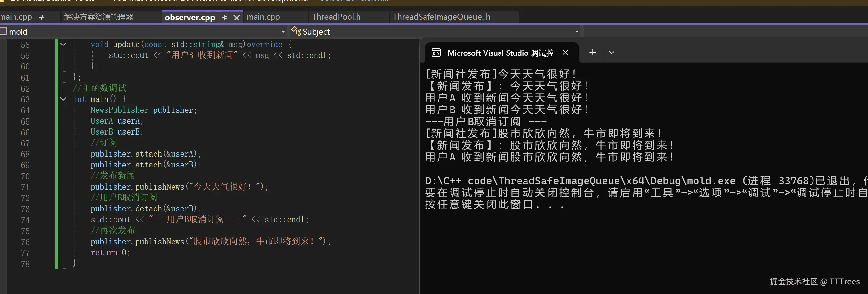Click line number 64 in the gutter
Viewport: 868px width, 294px height.
click(25, 110)
